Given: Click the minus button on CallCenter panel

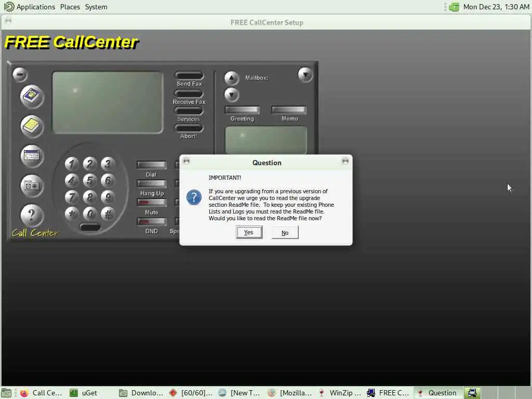Looking at the screenshot, I should click(20, 74).
